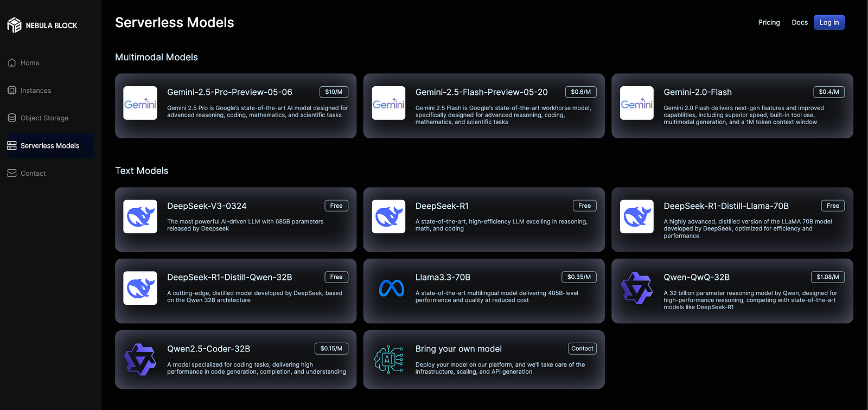This screenshot has width=868, height=410.
Task: Click the Gemini 2.5 Pro description text
Action: 258,112
